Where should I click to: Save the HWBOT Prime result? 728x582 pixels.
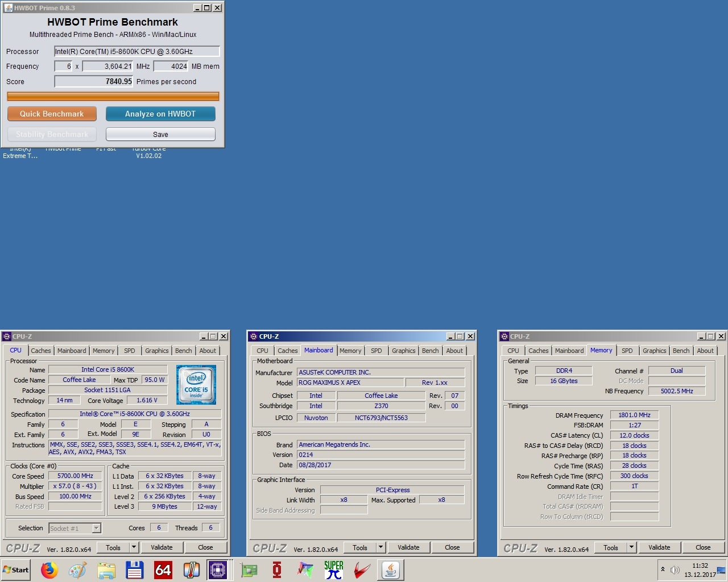[160, 134]
